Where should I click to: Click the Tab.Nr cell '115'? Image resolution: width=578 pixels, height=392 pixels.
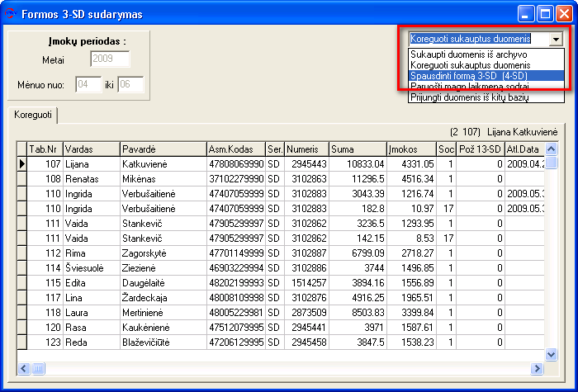pyautogui.click(x=45, y=283)
